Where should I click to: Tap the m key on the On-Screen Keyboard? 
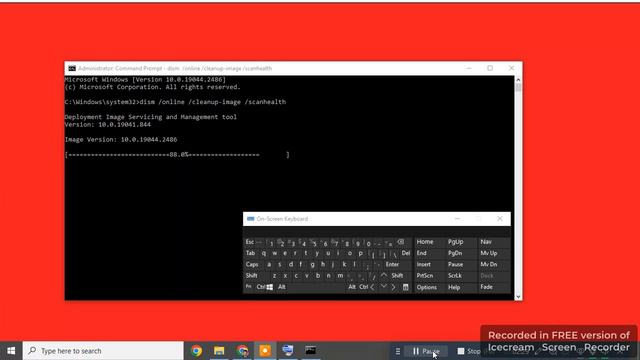click(x=340, y=276)
